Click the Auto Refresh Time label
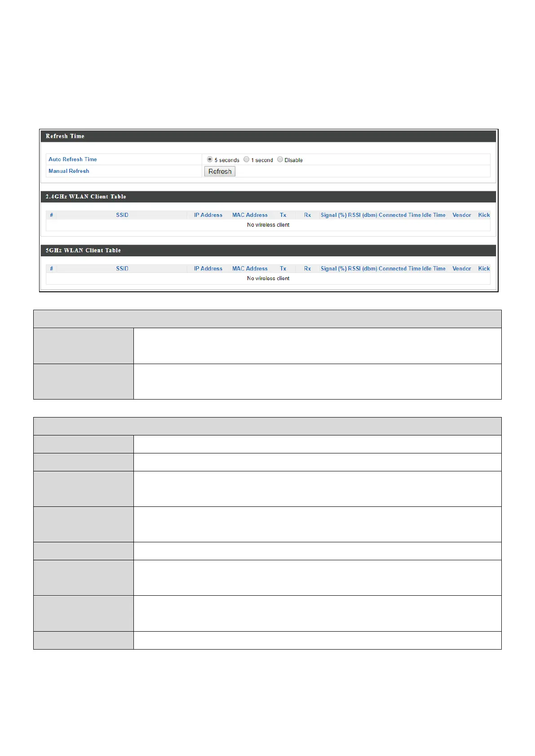Viewport: 535px width, 756px height. (73, 159)
